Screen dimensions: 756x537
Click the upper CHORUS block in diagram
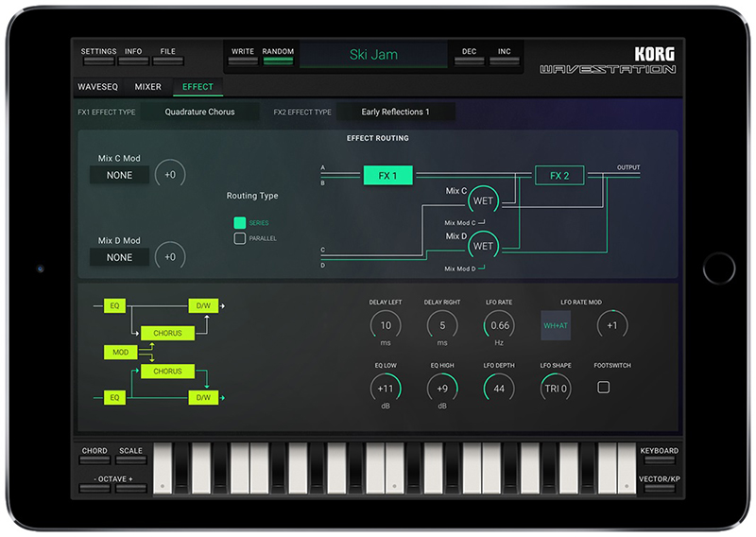pos(168,333)
